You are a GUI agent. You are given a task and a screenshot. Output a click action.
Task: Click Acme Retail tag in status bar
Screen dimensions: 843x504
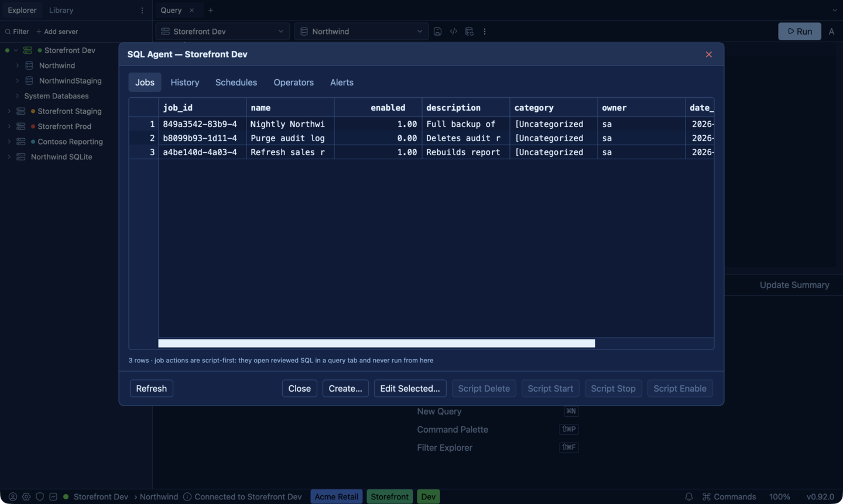pyautogui.click(x=337, y=496)
